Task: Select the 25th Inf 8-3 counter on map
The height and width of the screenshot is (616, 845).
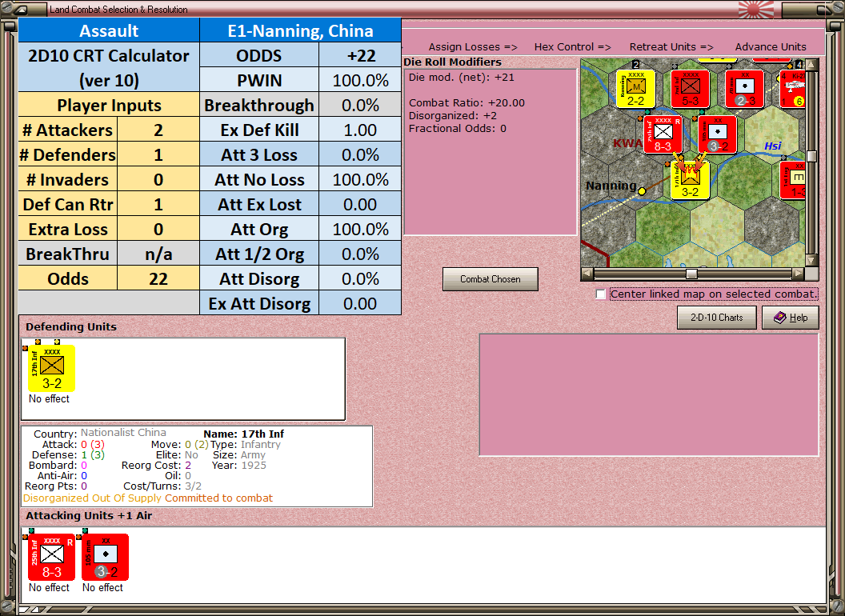Action: tap(663, 134)
